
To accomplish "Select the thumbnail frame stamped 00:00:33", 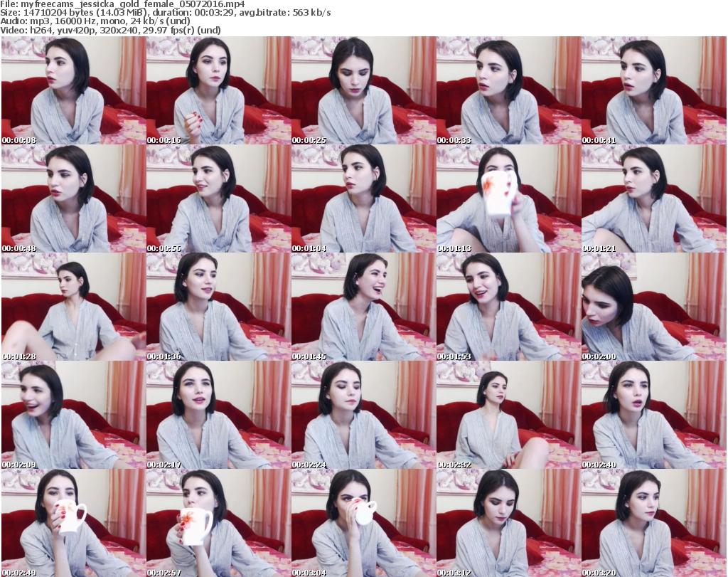I will point(509,90).
